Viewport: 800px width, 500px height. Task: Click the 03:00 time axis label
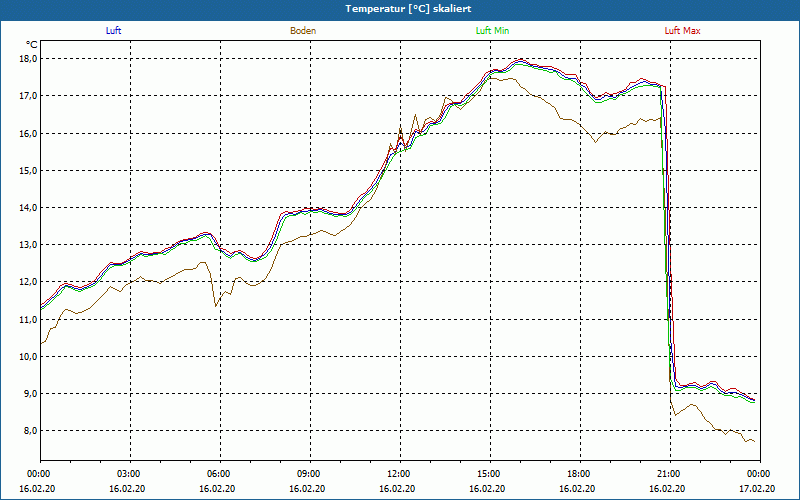pyautogui.click(x=128, y=474)
